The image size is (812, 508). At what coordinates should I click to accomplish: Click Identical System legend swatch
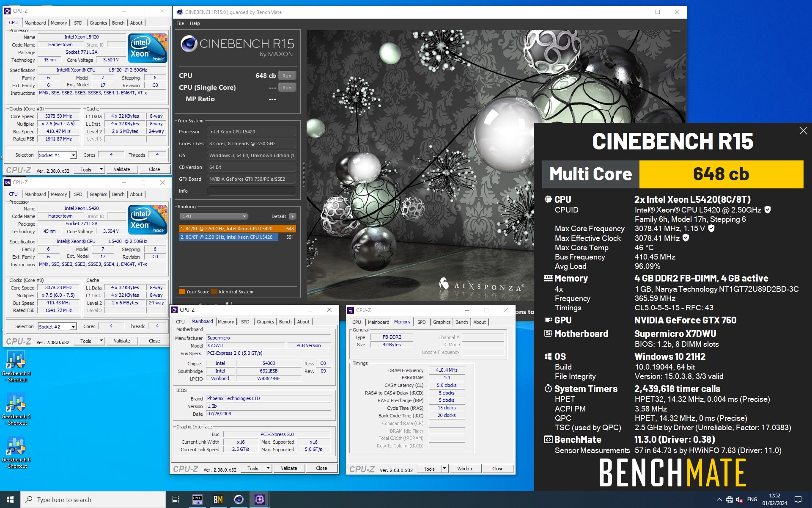click(214, 292)
